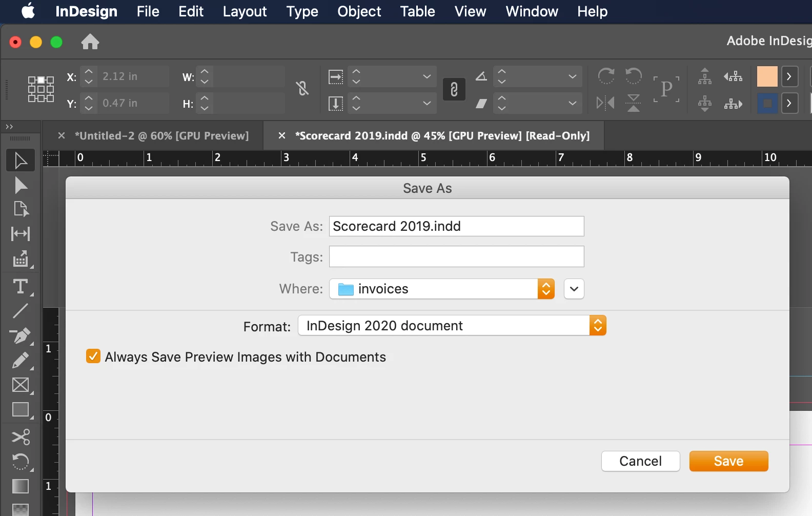Click the Save As filename field
812x516 pixels.
(x=456, y=226)
